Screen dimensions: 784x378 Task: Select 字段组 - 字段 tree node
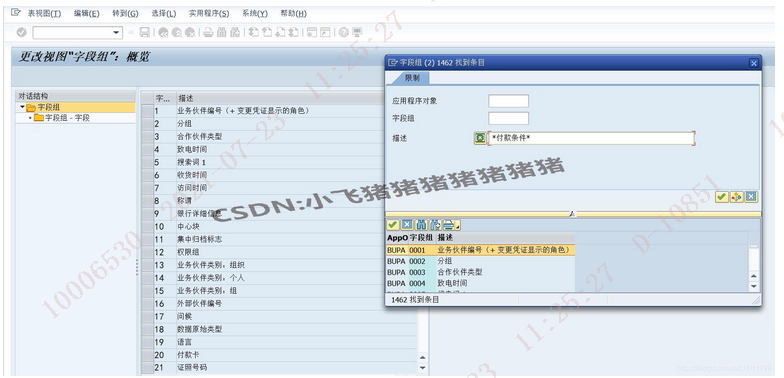(68, 118)
